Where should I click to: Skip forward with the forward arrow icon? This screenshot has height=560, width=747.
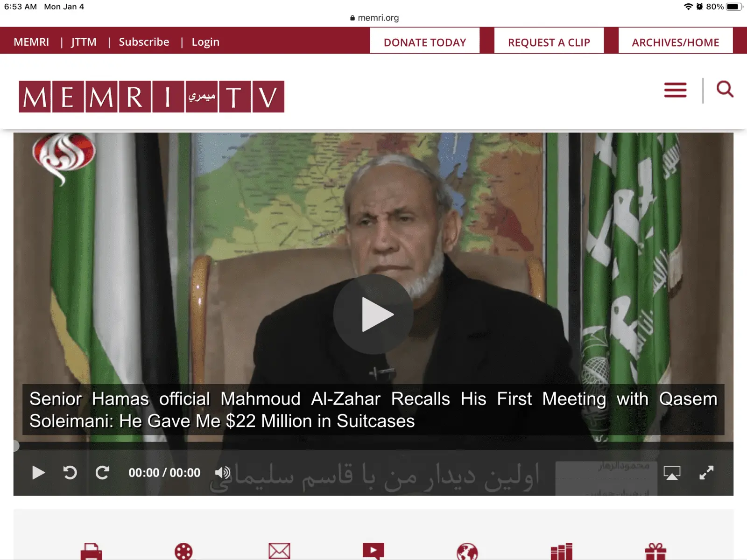click(102, 473)
